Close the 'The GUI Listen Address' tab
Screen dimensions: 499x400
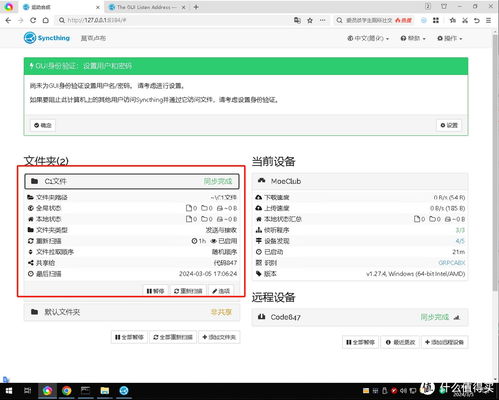(x=183, y=7)
